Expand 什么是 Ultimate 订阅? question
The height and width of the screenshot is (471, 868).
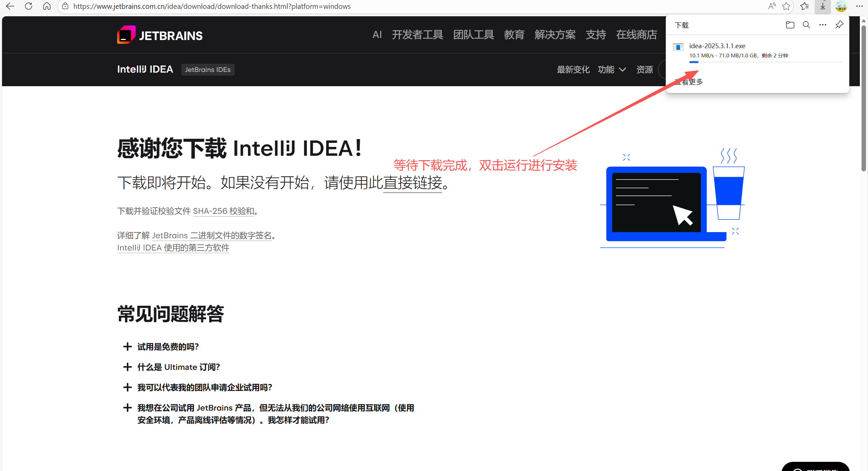click(x=178, y=367)
